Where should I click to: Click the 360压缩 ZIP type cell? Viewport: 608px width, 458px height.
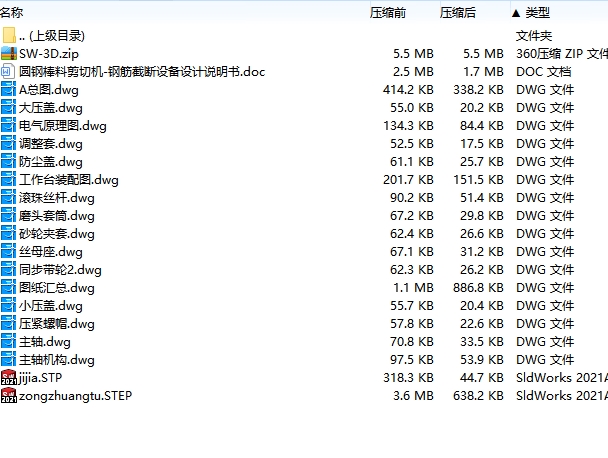(562, 54)
